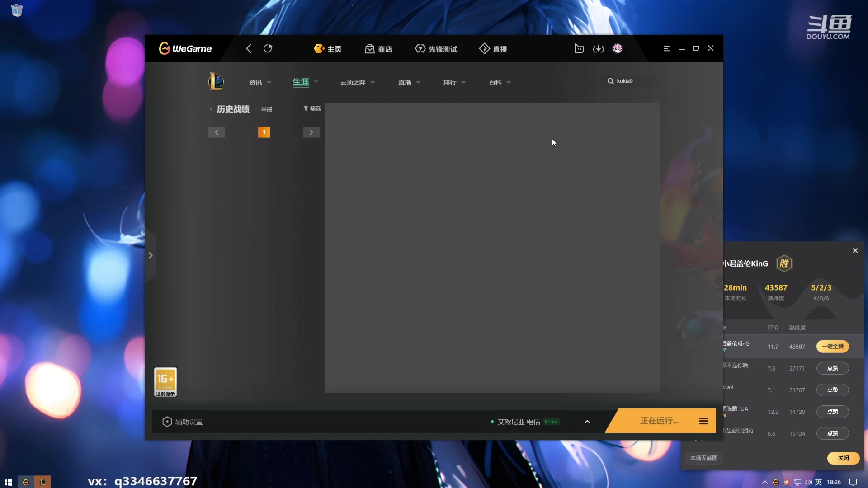868x488 pixels.
Task: Open the download manager icon
Action: point(599,48)
